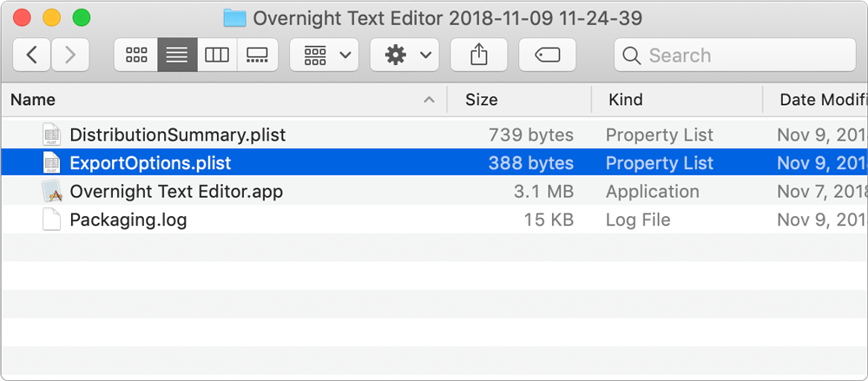The image size is (868, 381).
Task: Focus the Search field
Action: [734, 55]
